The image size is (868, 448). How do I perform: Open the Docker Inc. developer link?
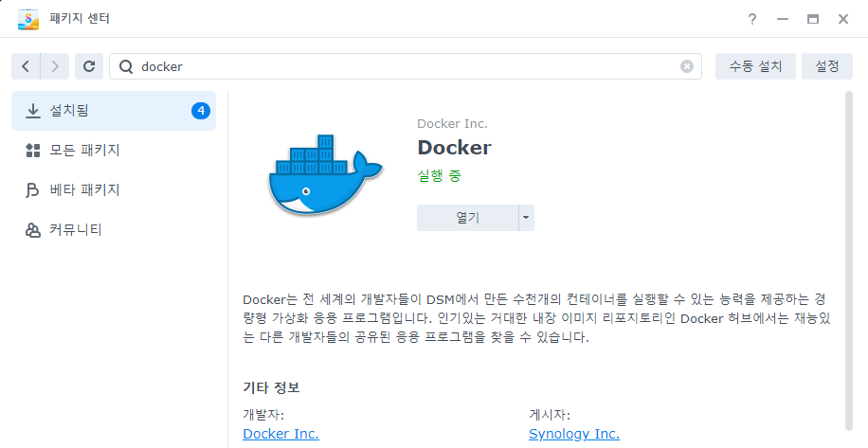coord(280,434)
